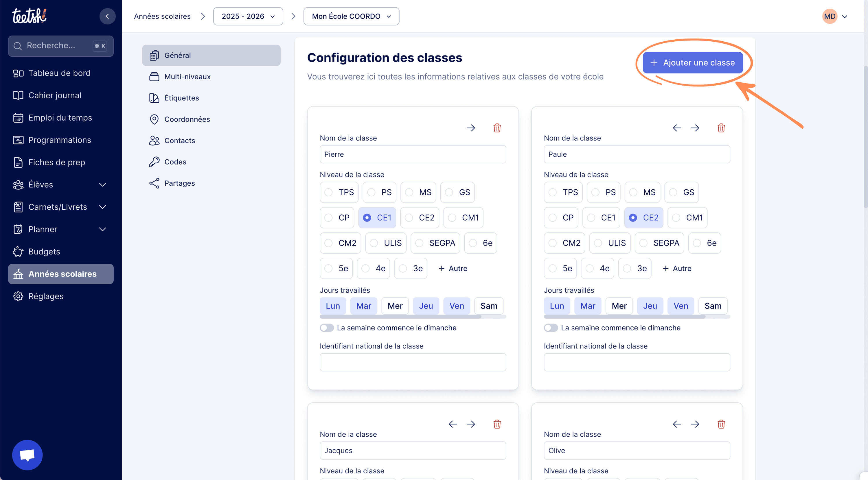
Task: Edit the Paule class name field
Action: pyautogui.click(x=637, y=154)
